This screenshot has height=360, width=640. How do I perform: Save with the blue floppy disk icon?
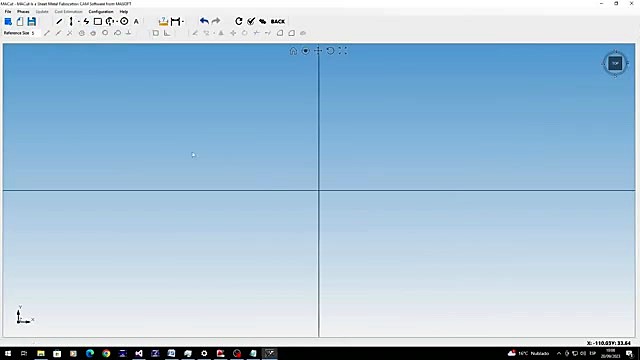(x=31, y=21)
